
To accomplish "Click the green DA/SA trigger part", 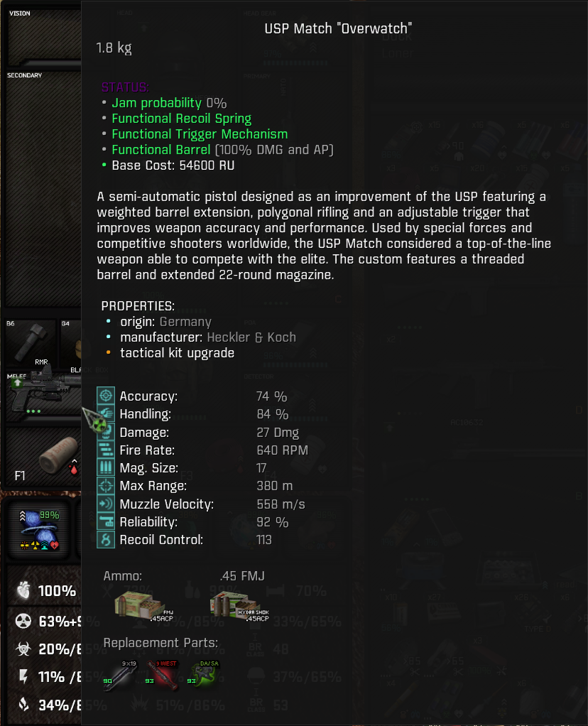I will click(x=203, y=675).
